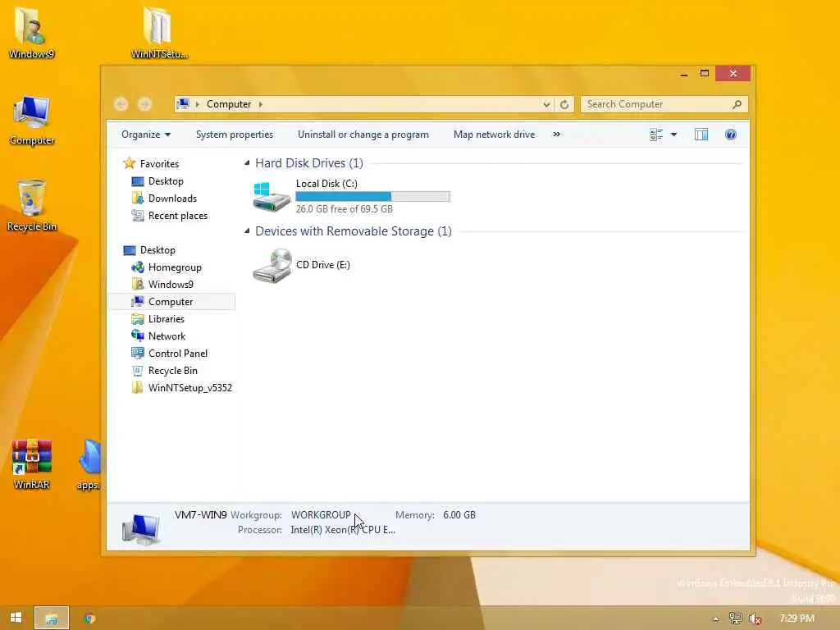The image size is (840, 630).
Task: Open File Explorer from the taskbar
Action: 52,618
